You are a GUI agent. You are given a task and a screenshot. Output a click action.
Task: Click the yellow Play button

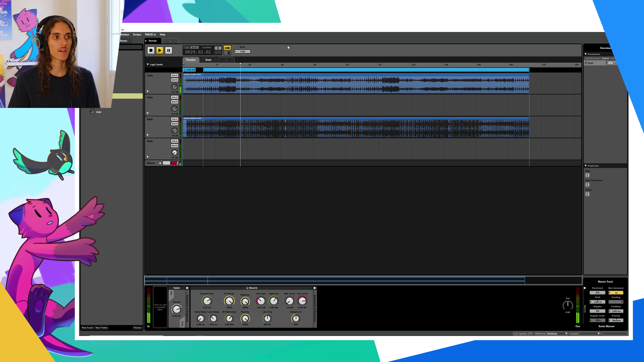[x=159, y=50]
